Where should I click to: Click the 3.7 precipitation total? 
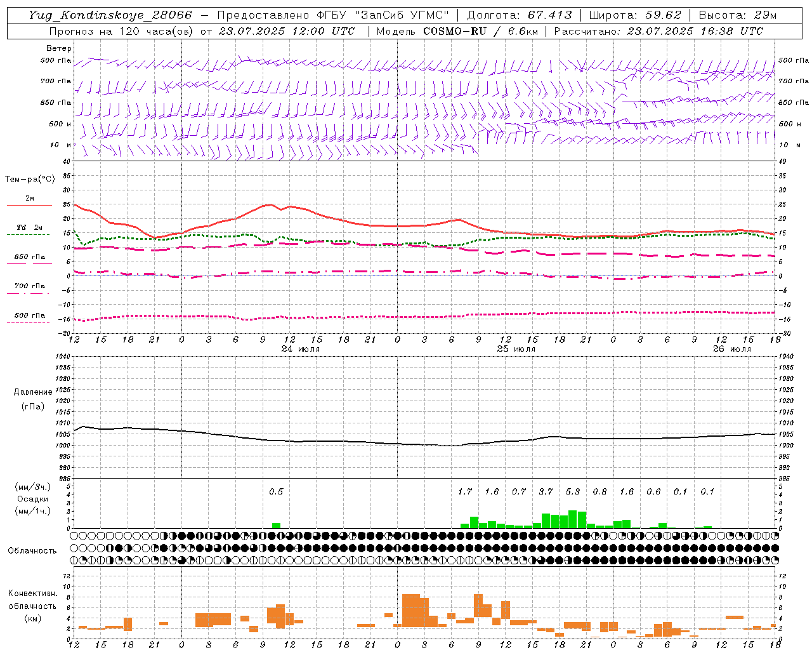pyautogui.click(x=546, y=492)
